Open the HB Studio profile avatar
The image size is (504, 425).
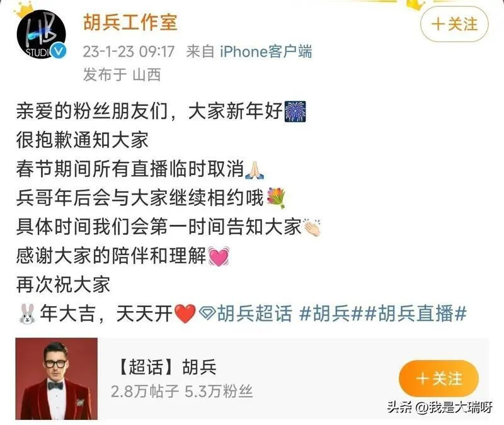41,35
